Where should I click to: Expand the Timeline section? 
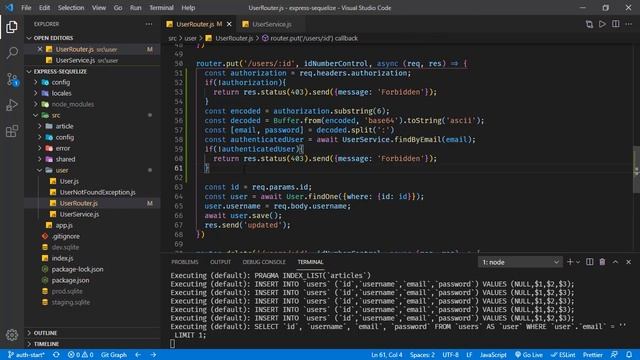pyautogui.click(x=92, y=344)
